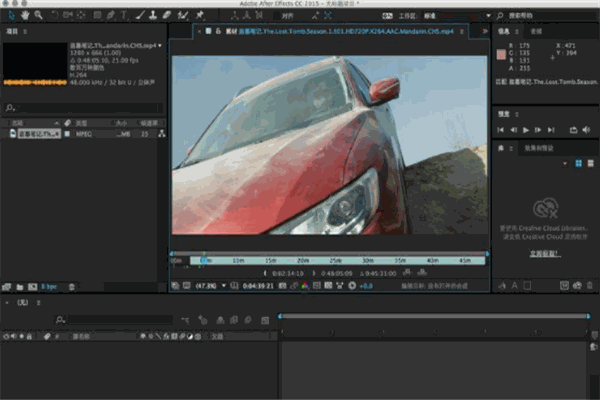The height and width of the screenshot is (400, 600).
Task: Create a new composition icon
Action: click(33, 287)
